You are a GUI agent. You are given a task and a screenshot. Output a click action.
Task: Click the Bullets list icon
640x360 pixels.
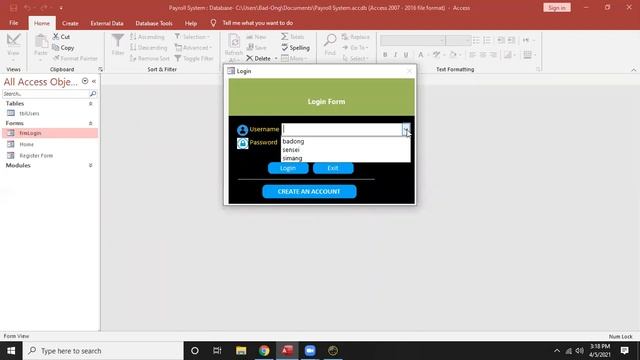point(476,40)
